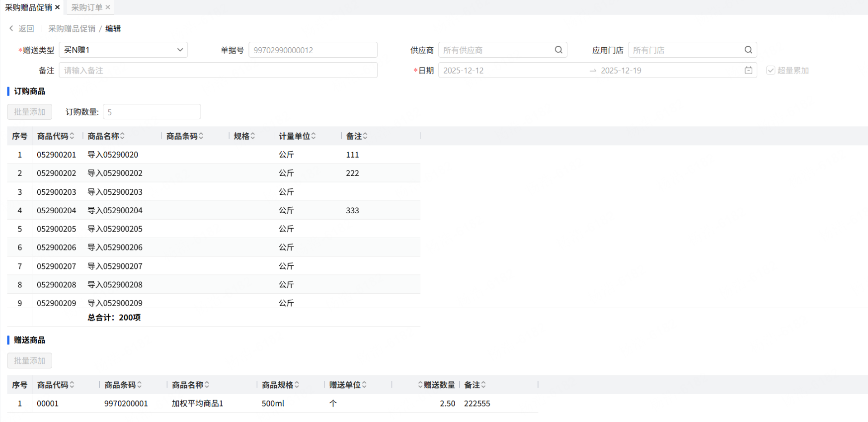
Task: Open the date picker calendar icon
Action: [748, 71]
